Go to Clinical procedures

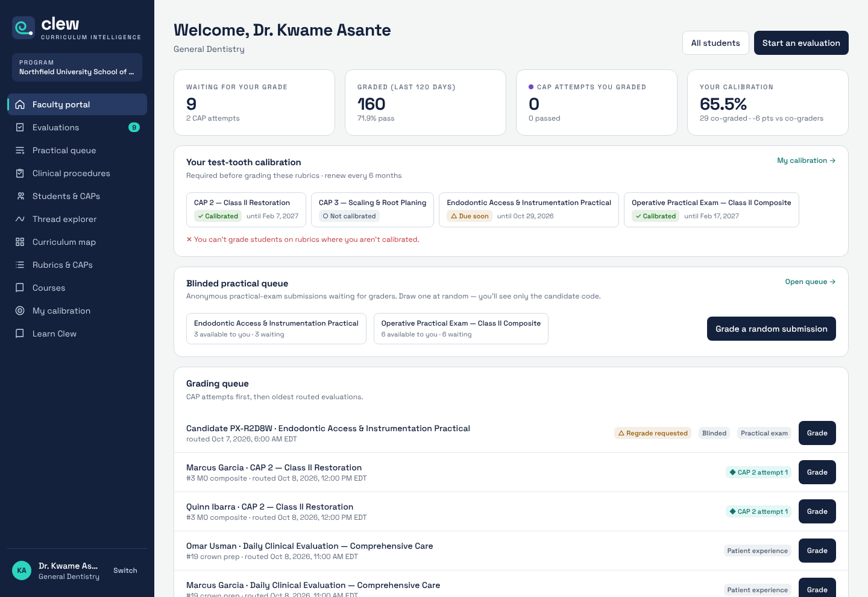[77, 173]
